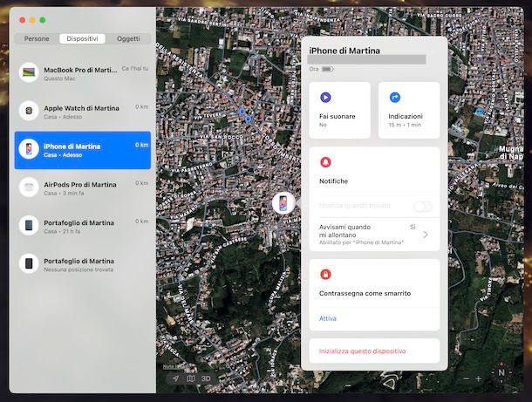
Task: Select Apple Watch di Martina row text
Action: pyautogui.click(x=81, y=108)
